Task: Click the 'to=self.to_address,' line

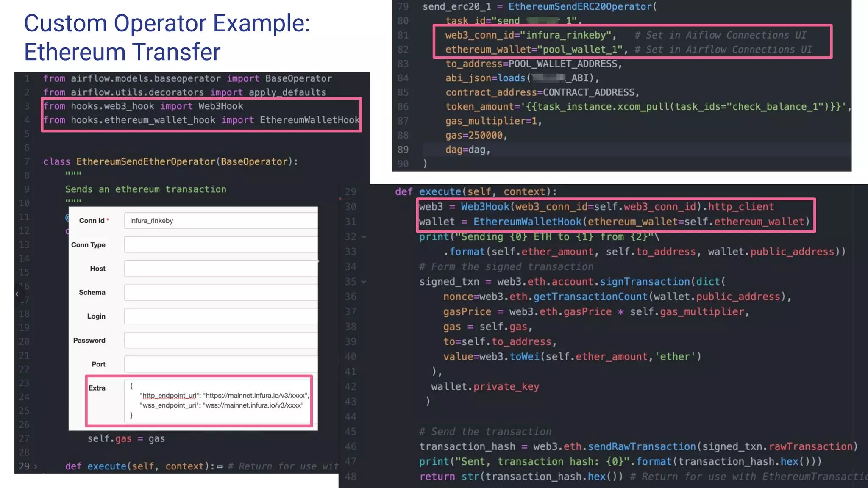Action: 500,342
